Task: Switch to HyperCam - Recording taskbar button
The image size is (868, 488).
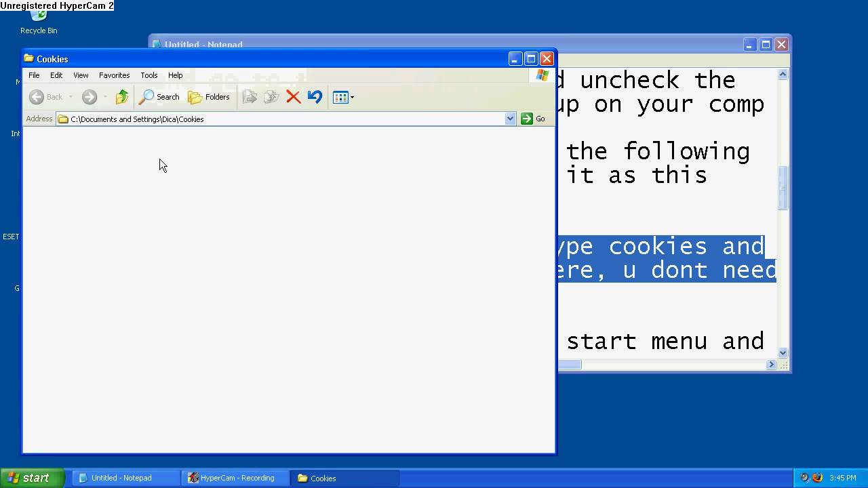Action: click(x=236, y=478)
